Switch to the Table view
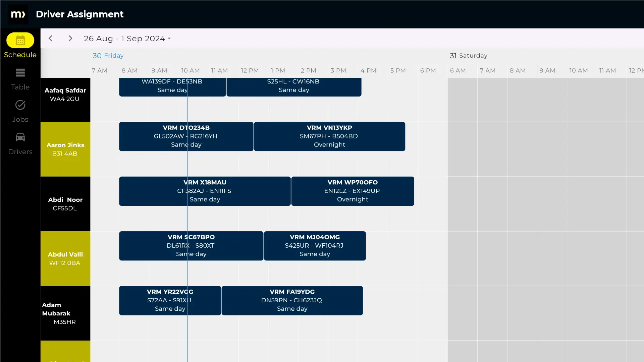 (20, 79)
